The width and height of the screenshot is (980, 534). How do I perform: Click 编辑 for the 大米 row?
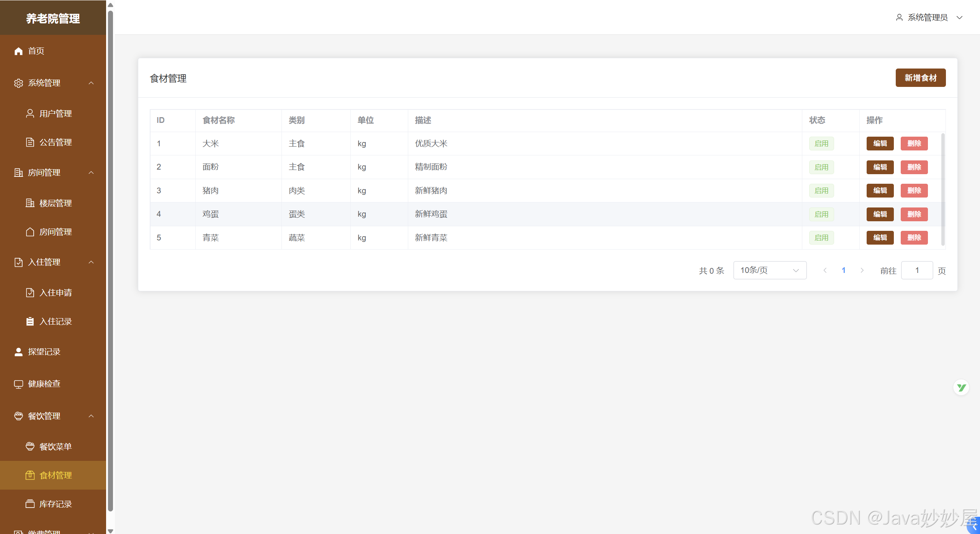click(880, 144)
